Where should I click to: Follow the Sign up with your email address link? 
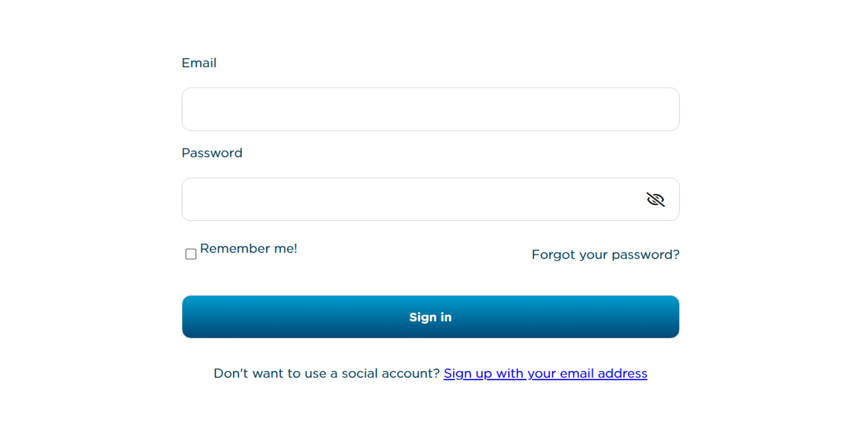click(545, 373)
